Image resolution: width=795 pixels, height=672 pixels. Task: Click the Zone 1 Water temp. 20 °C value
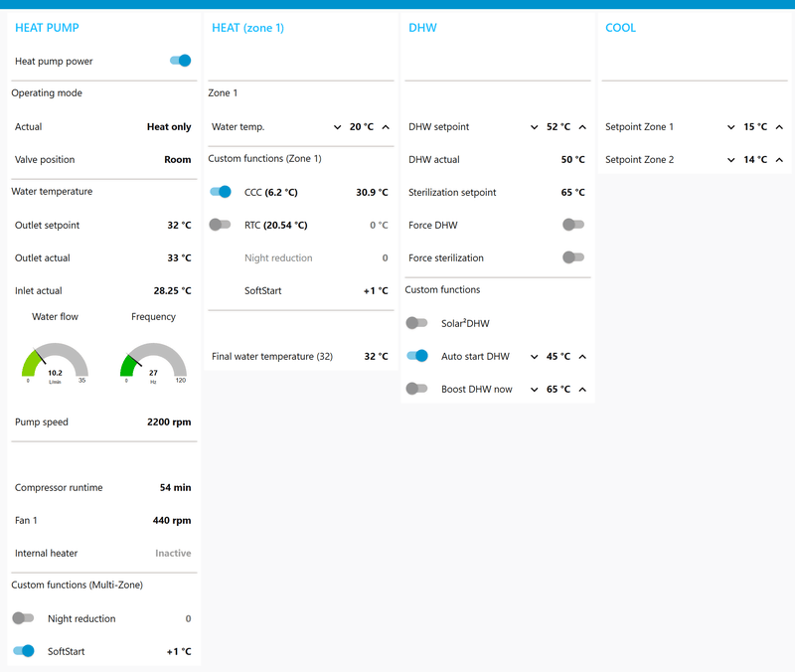tap(362, 127)
